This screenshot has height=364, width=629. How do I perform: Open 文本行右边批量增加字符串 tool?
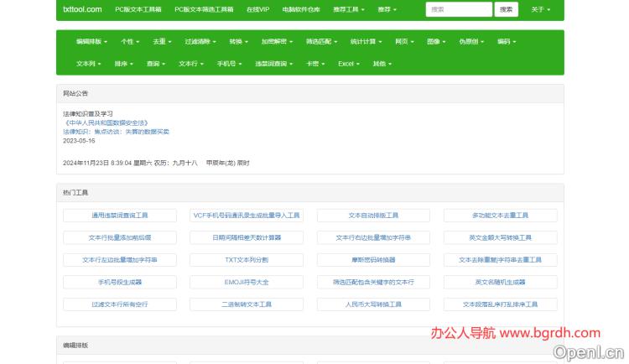[x=373, y=237]
